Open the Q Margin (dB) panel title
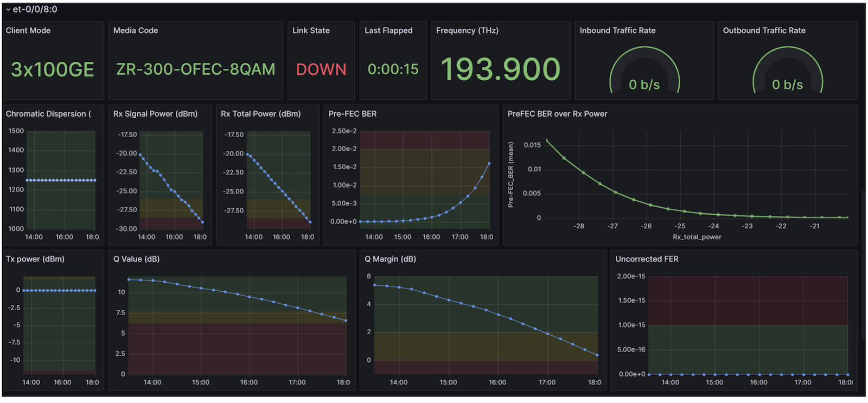 click(390, 259)
